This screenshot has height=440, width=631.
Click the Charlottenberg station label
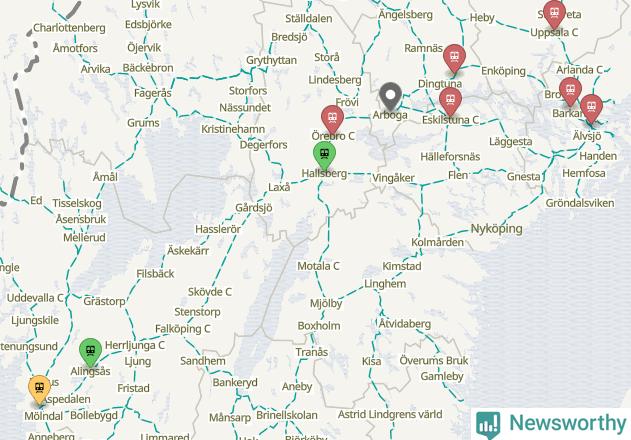[x=69, y=28]
